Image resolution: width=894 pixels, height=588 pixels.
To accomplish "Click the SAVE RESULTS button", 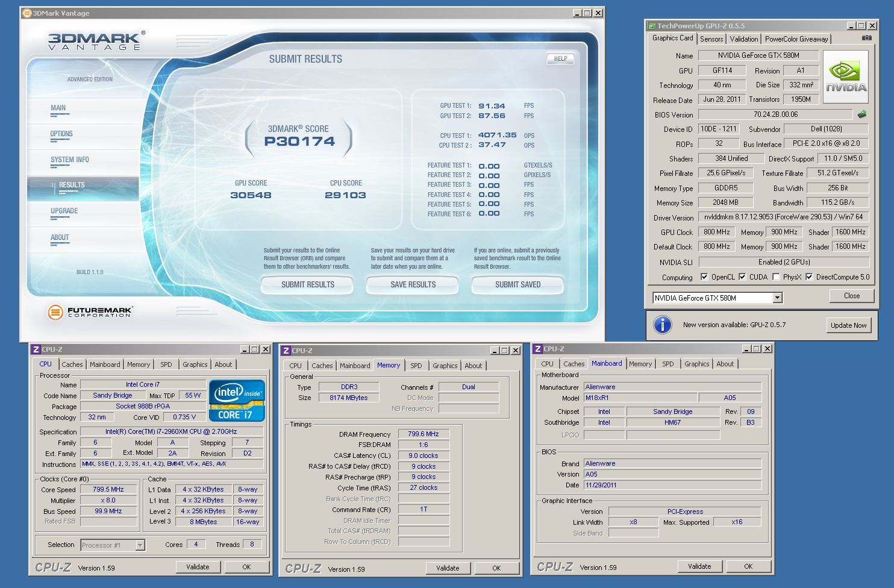I will click(x=413, y=284).
